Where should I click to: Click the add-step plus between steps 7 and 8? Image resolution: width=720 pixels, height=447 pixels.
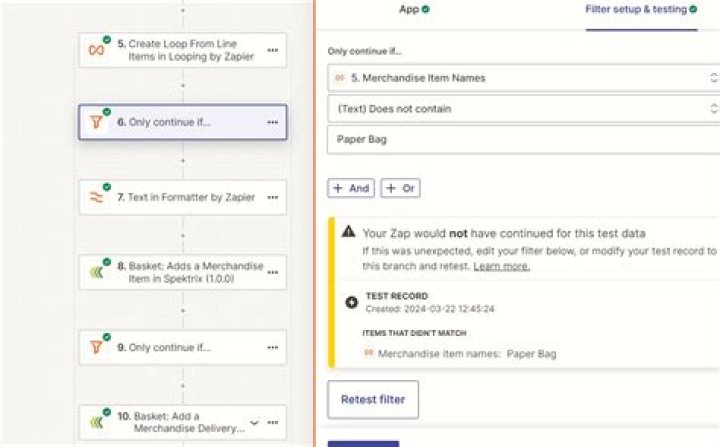[x=183, y=236]
